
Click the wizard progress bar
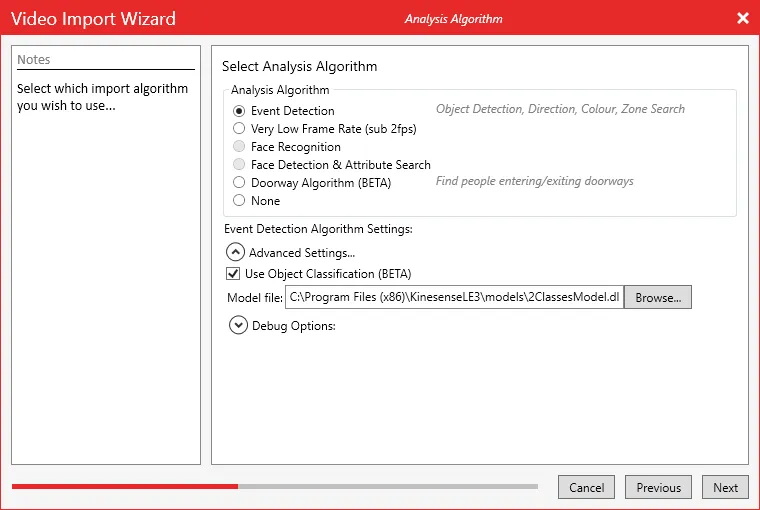[275, 486]
